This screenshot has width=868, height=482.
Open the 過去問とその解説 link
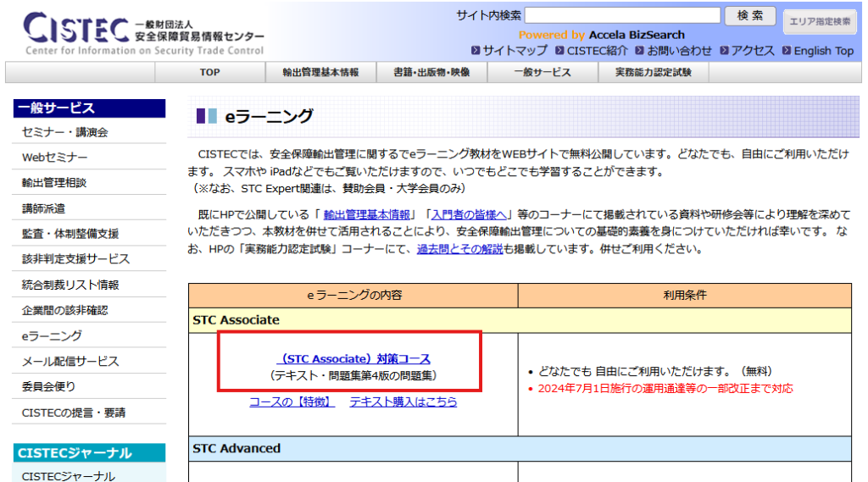point(460,249)
